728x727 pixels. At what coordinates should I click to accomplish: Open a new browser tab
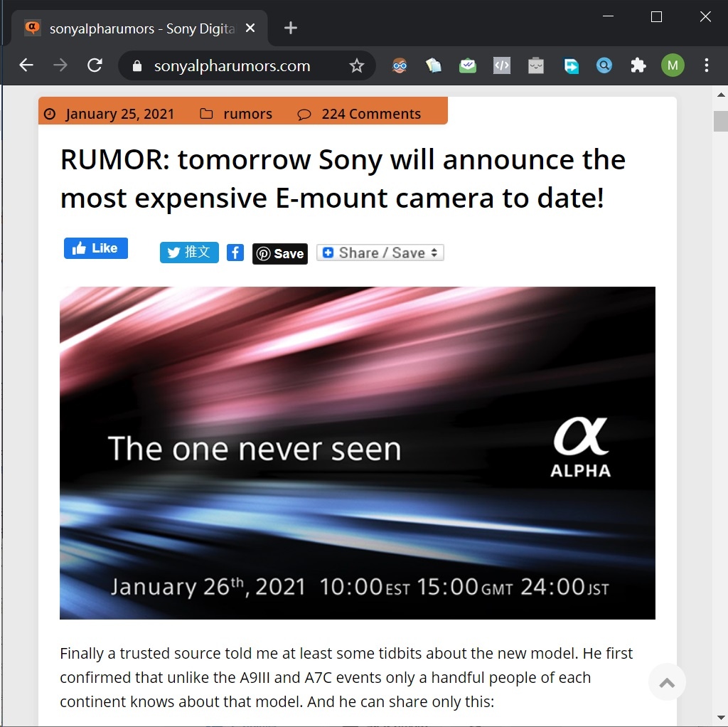pyautogui.click(x=291, y=28)
